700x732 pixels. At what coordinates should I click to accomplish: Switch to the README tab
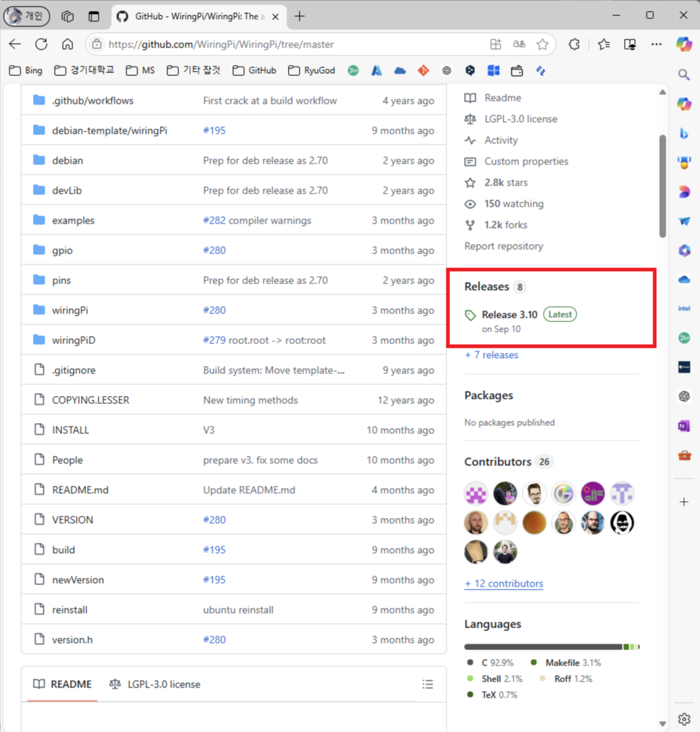click(x=63, y=685)
